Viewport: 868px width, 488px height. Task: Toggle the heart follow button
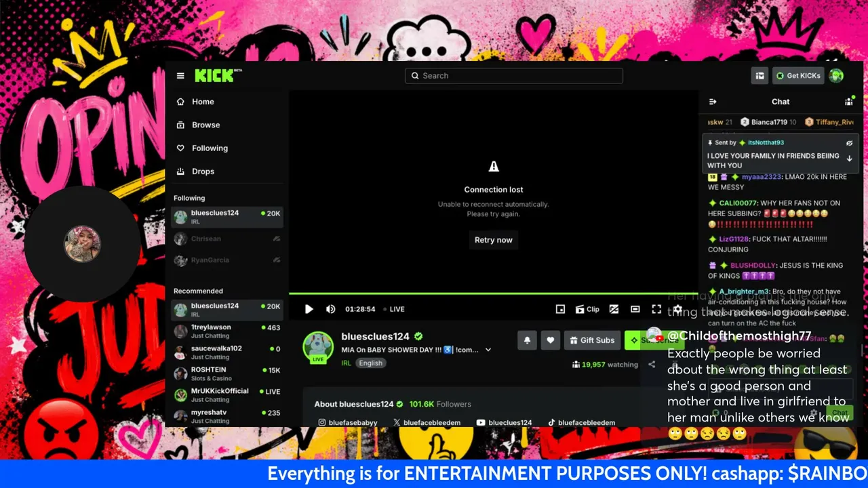click(551, 340)
